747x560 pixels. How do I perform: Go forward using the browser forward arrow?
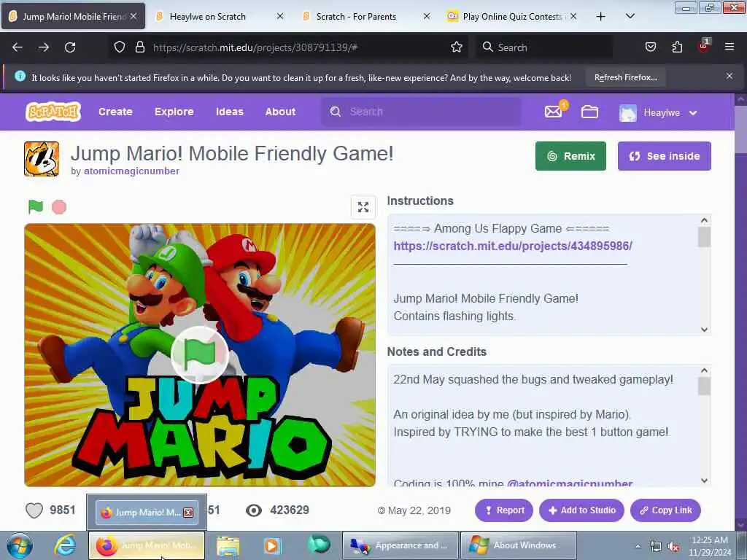click(43, 47)
